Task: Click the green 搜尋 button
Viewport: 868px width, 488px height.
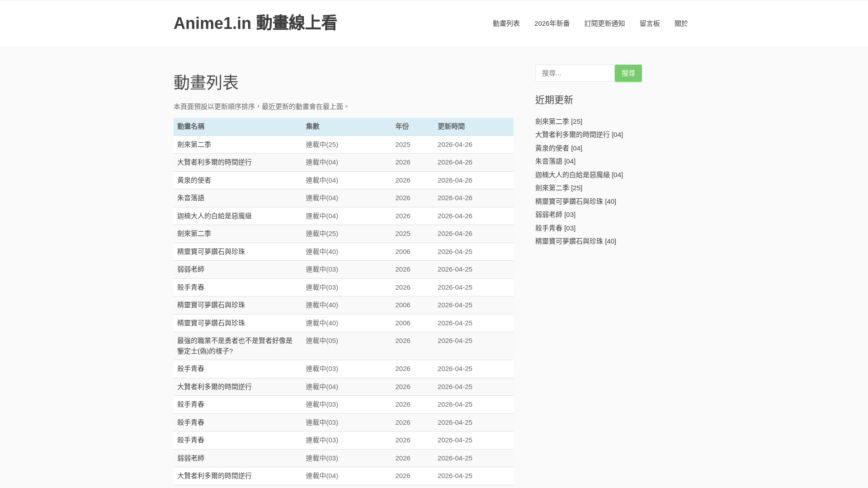Action: (x=628, y=73)
